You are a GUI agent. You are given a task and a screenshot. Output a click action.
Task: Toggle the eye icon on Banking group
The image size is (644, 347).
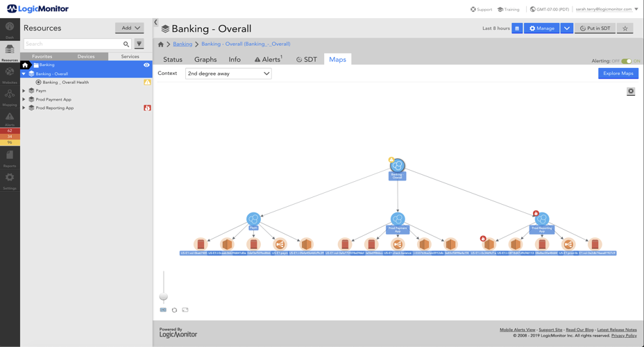[146, 65]
